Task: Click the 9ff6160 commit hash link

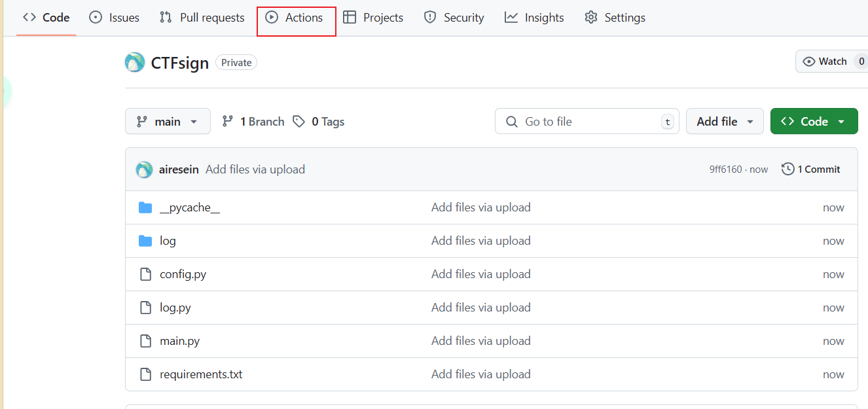Action: pos(725,169)
